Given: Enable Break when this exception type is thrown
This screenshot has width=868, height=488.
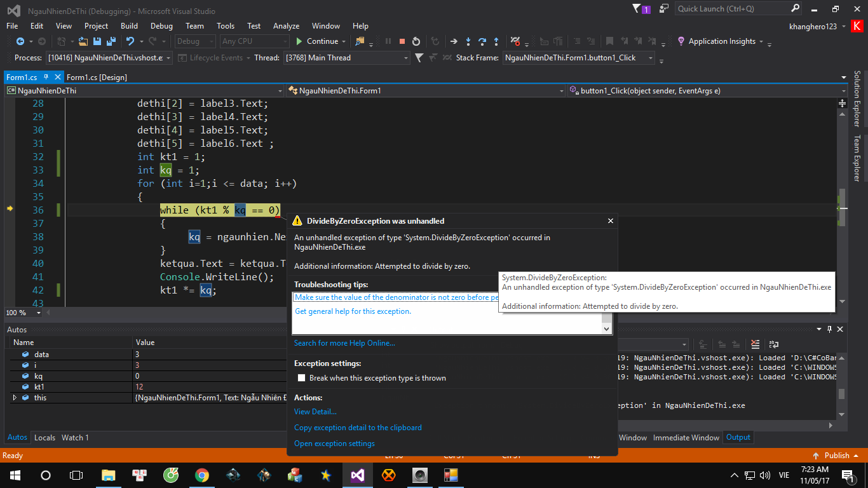Looking at the screenshot, I should 302,378.
